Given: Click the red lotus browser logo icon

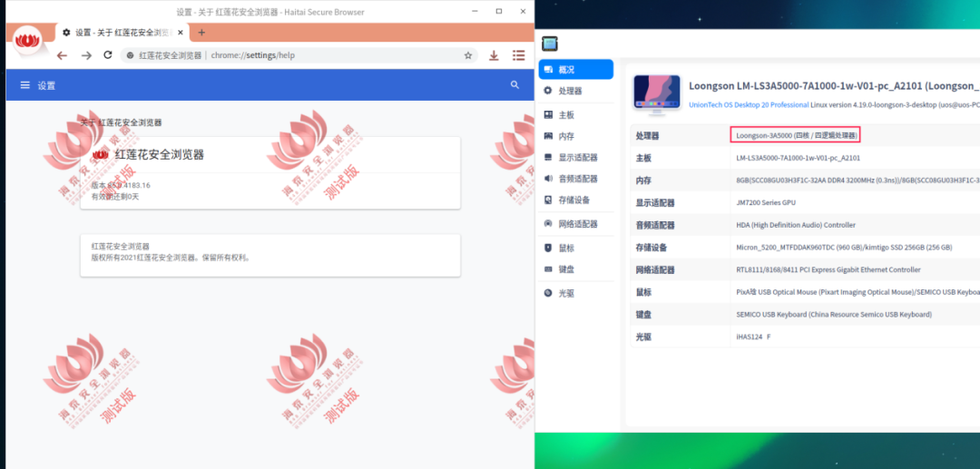Looking at the screenshot, I should click(x=27, y=41).
